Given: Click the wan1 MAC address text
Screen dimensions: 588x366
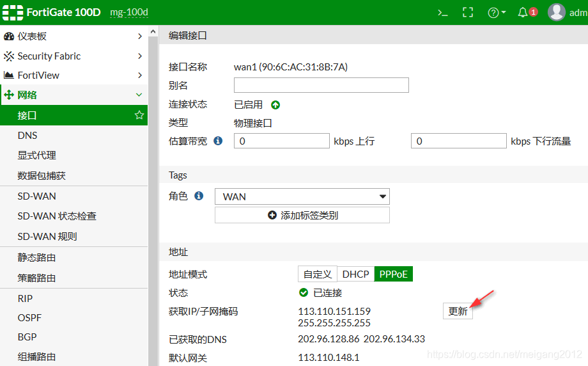Looking at the screenshot, I should tap(291, 67).
